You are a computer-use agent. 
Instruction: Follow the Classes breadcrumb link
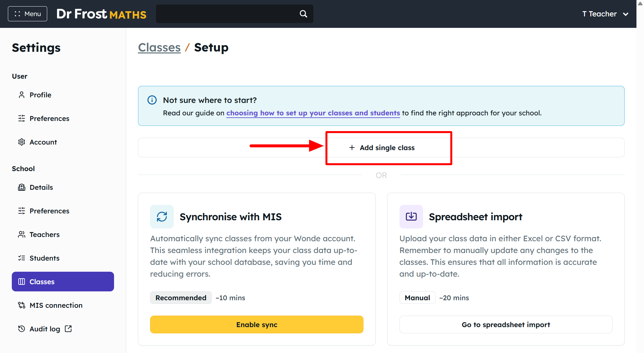point(159,48)
